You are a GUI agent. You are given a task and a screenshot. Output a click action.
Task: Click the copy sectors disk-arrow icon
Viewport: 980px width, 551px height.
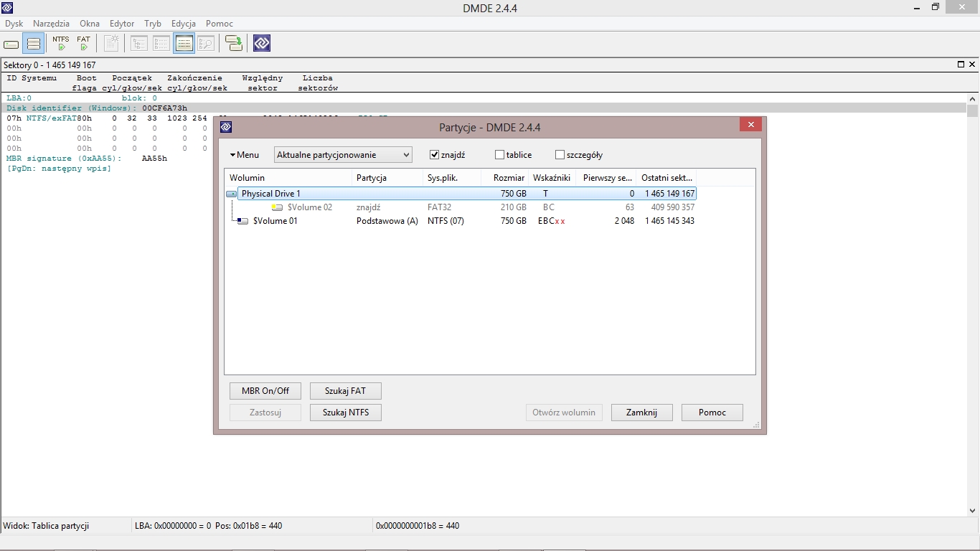(234, 44)
